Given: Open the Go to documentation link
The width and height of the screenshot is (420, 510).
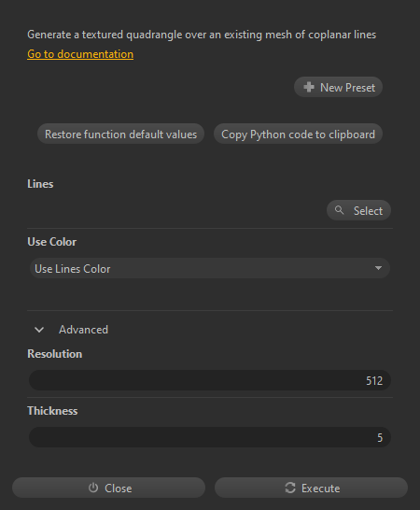Looking at the screenshot, I should coord(80,54).
